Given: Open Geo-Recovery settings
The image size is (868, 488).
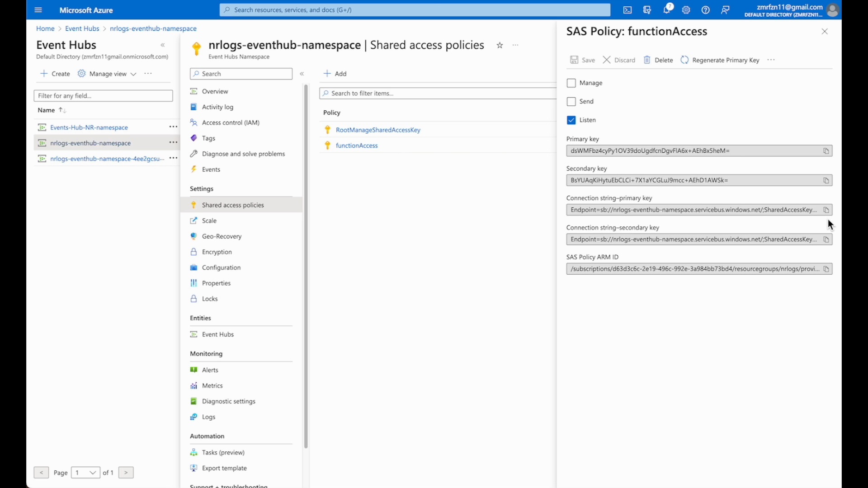Looking at the screenshot, I should [222, 236].
